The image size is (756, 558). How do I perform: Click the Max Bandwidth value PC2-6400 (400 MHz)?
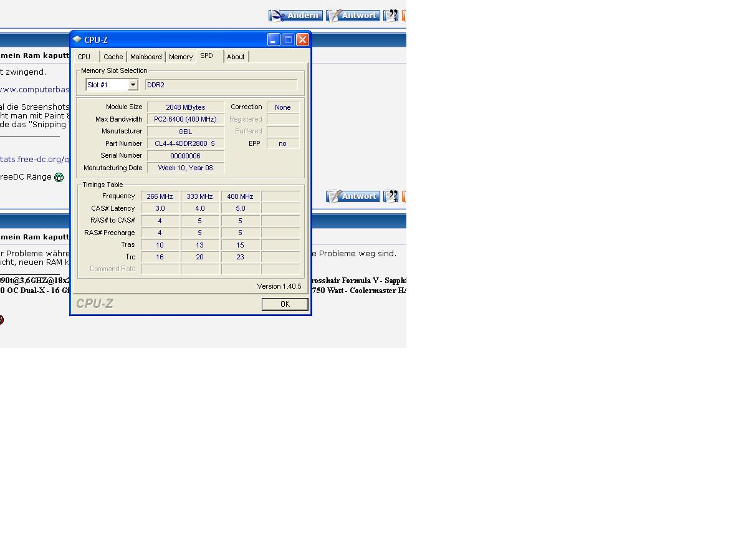(x=186, y=119)
